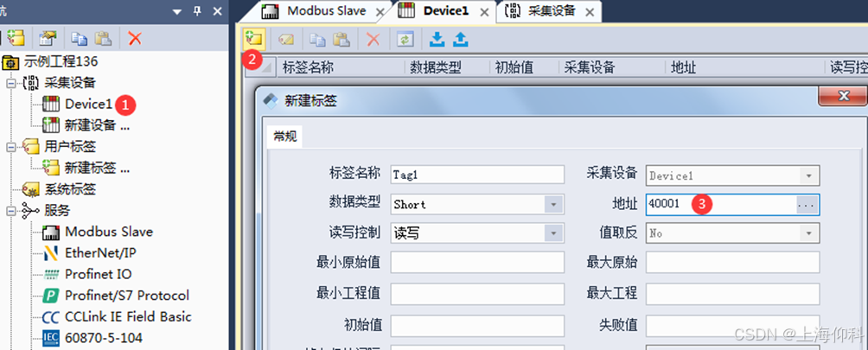Collapse the 用户标签 tree node

(10, 147)
